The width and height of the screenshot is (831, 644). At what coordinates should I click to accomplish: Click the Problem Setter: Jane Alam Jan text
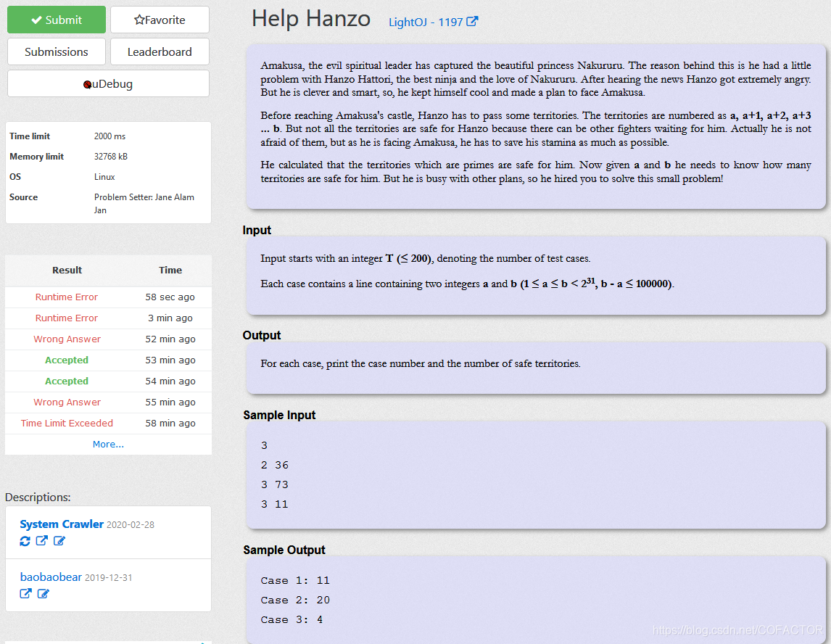(144, 204)
